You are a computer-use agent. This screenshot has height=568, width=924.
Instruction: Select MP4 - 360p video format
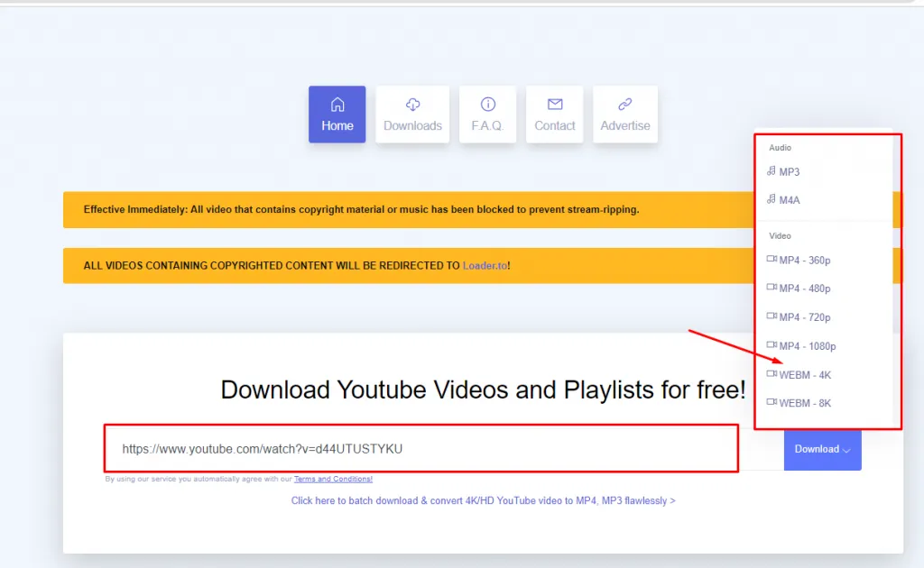tap(804, 261)
